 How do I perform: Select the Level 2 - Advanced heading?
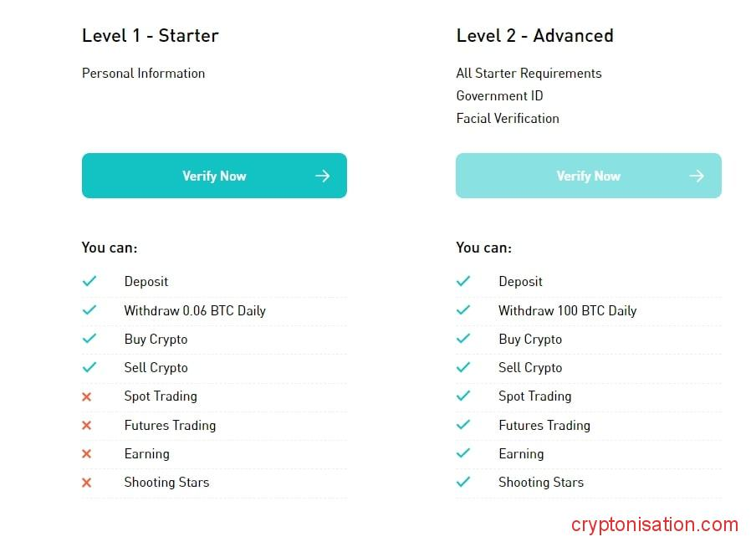[534, 36]
